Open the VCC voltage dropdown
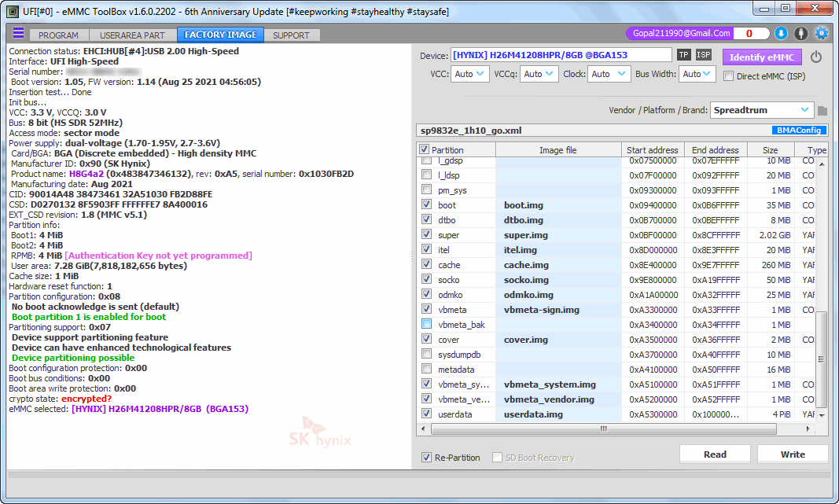Image resolution: width=839 pixels, height=504 pixels. (x=469, y=74)
